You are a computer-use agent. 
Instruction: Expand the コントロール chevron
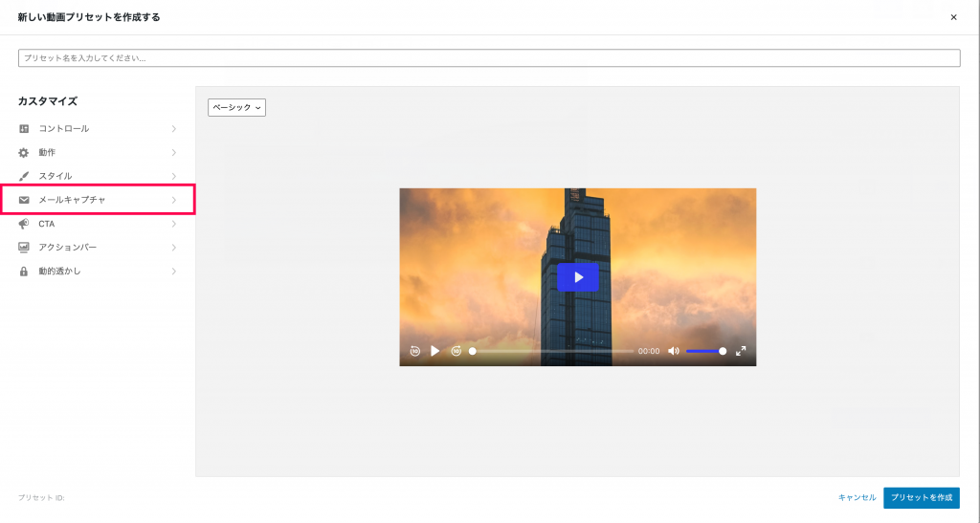(174, 128)
